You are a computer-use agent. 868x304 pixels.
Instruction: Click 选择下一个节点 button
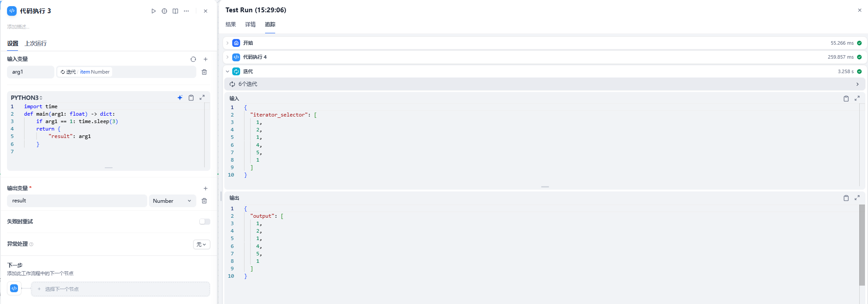120,289
